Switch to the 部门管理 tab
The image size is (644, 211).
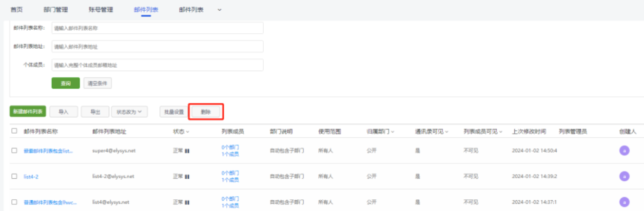55,10
